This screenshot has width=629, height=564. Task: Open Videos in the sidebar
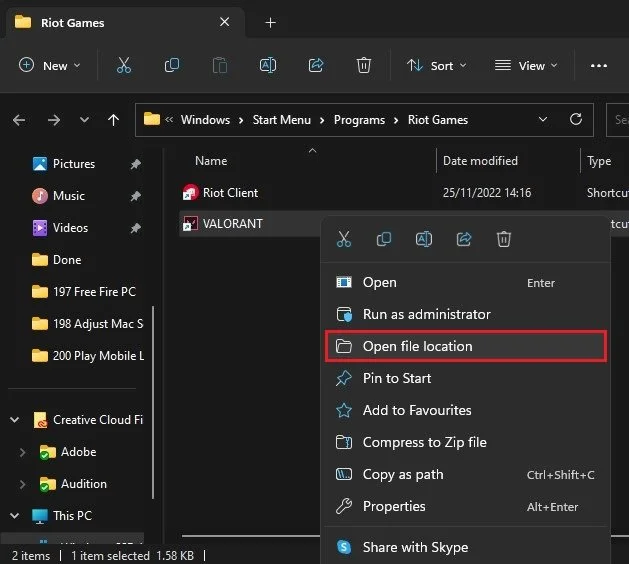pos(70,228)
